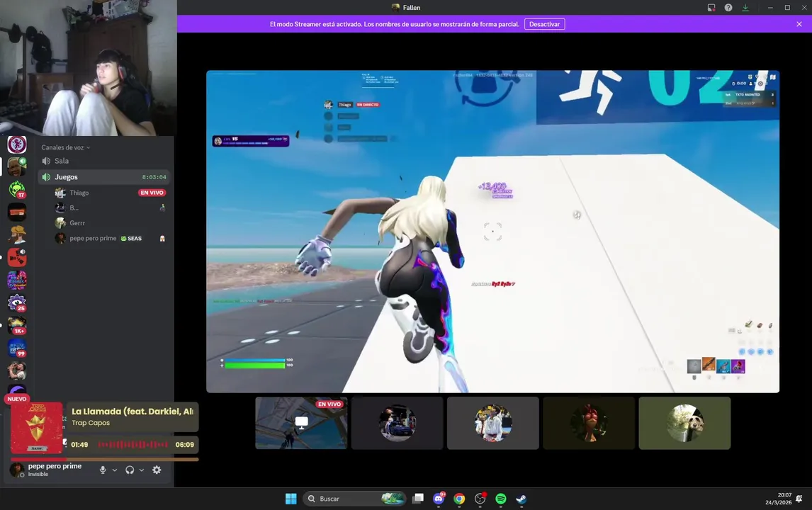This screenshot has width=812, height=510.
Task: Open the dark server with the orange banner icon
Action: point(16,212)
